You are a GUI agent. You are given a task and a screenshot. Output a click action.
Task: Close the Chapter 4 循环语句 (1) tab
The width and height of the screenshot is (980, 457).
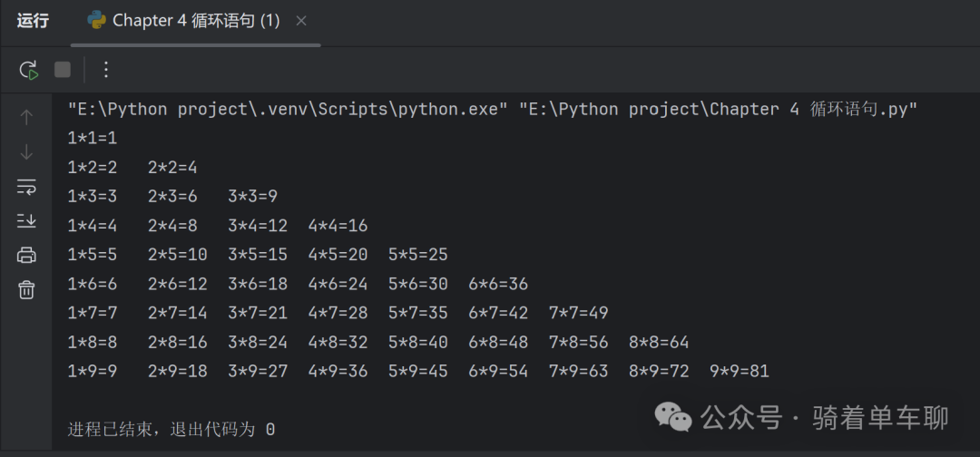[300, 21]
